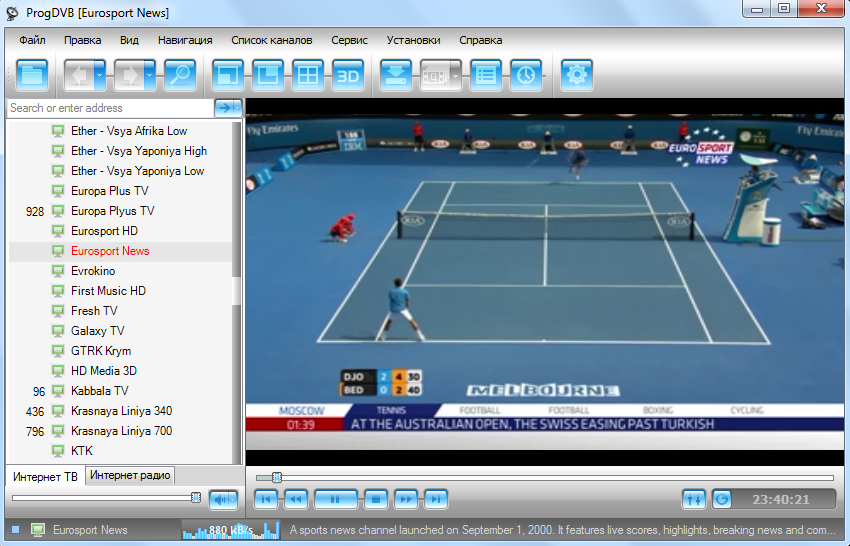Stop the playback

coord(376,499)
